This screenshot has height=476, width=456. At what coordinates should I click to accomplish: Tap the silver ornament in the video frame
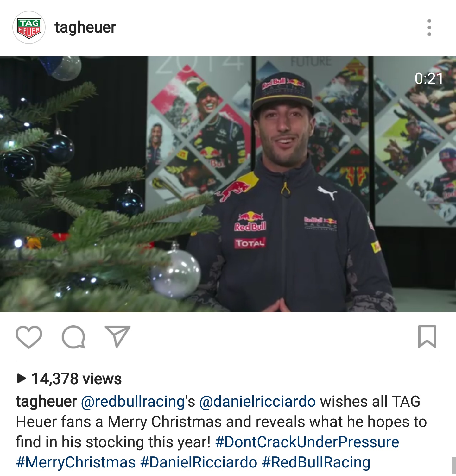tap(176, 272)
